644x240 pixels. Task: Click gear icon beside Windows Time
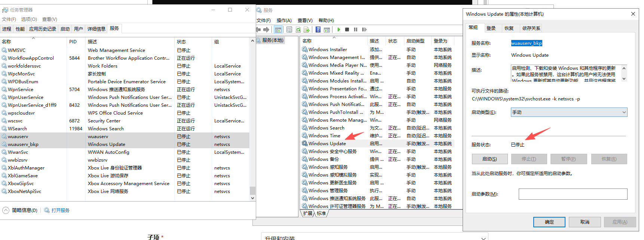305,135
